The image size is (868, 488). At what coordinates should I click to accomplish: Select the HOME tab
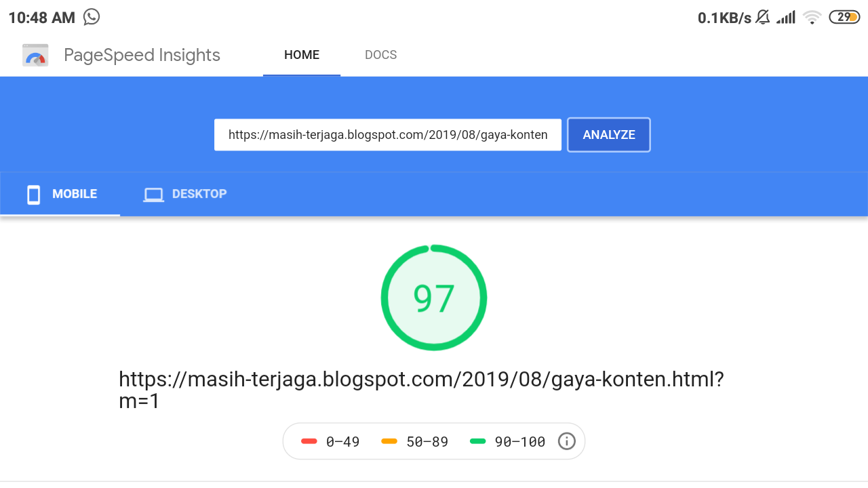(302, 55)
